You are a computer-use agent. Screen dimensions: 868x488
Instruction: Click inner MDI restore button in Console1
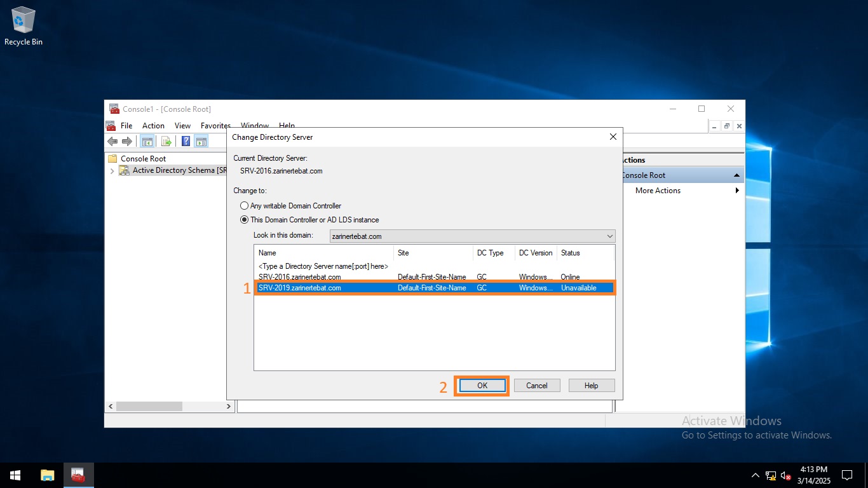pos(728,126)
